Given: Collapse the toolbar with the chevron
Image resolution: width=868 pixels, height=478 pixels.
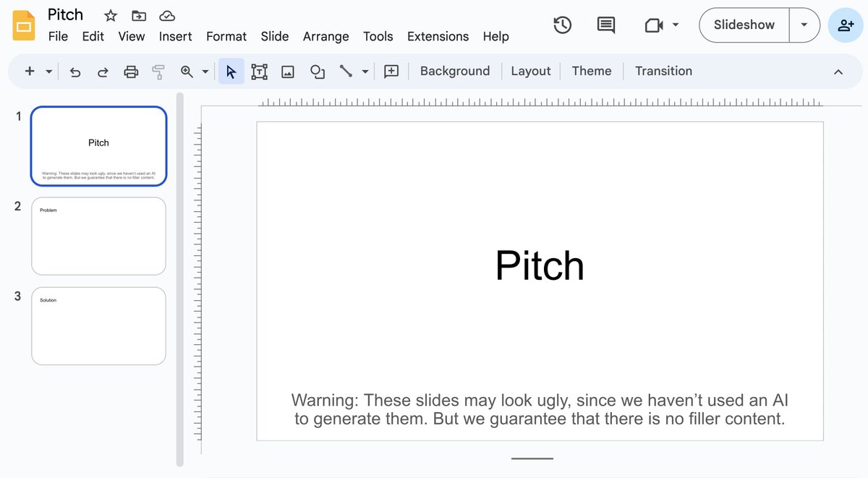Looking at the screenshot, I should 838,72.
